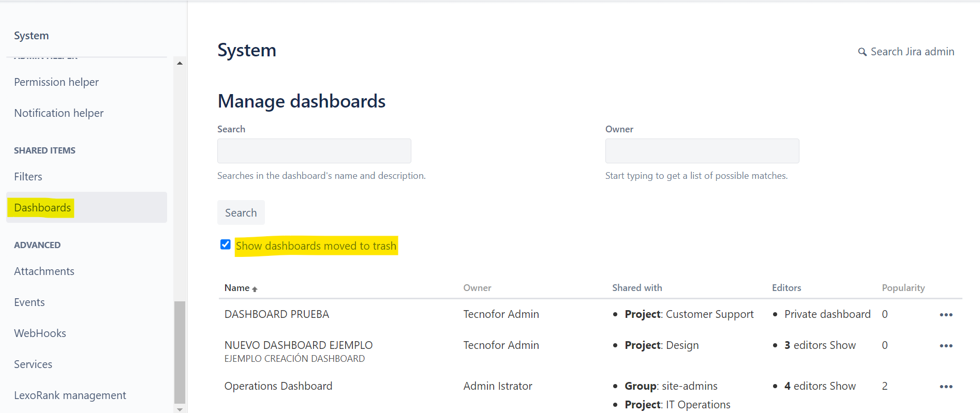Click Private dashboard editors entry
980x413 pixels.
tap(827, 314)
